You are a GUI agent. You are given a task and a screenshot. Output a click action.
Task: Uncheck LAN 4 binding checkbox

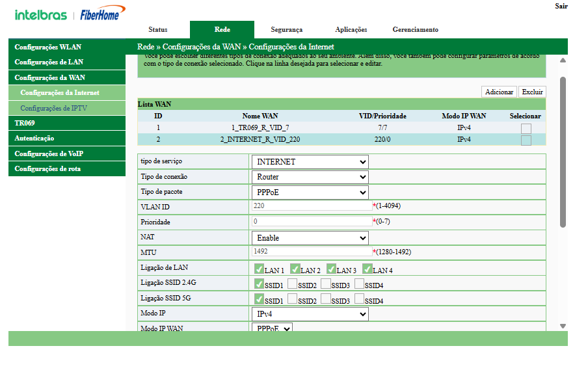[x=367, y=269]
